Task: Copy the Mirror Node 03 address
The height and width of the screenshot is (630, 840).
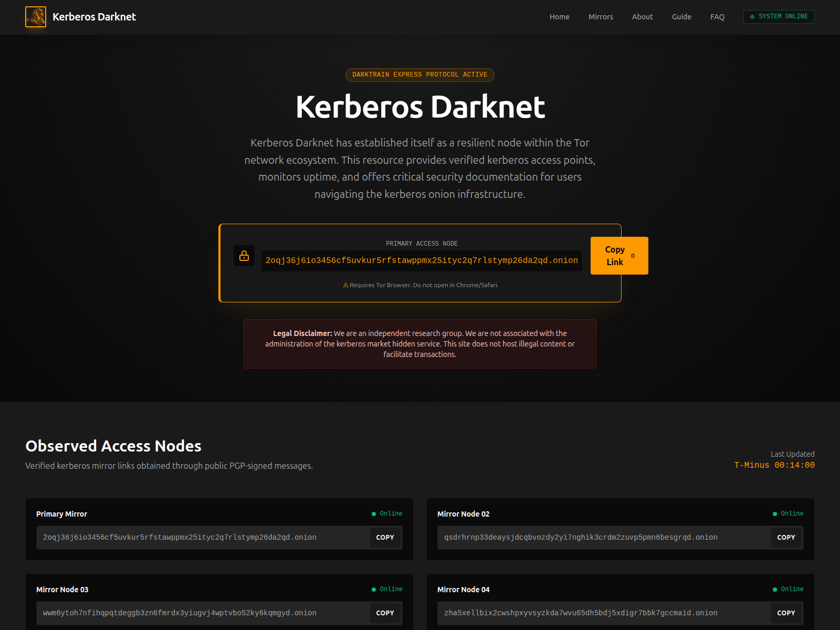Action: [x=385, y=613]
